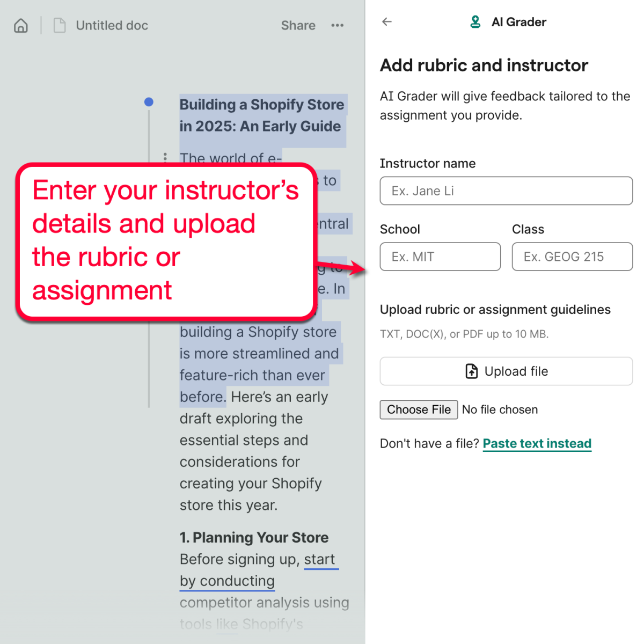Image resolution: width=644 pixels, height=644 pixels.
Task: Select the heading 'Building a Shopify Store in 2025'
Action: point(261,115)
